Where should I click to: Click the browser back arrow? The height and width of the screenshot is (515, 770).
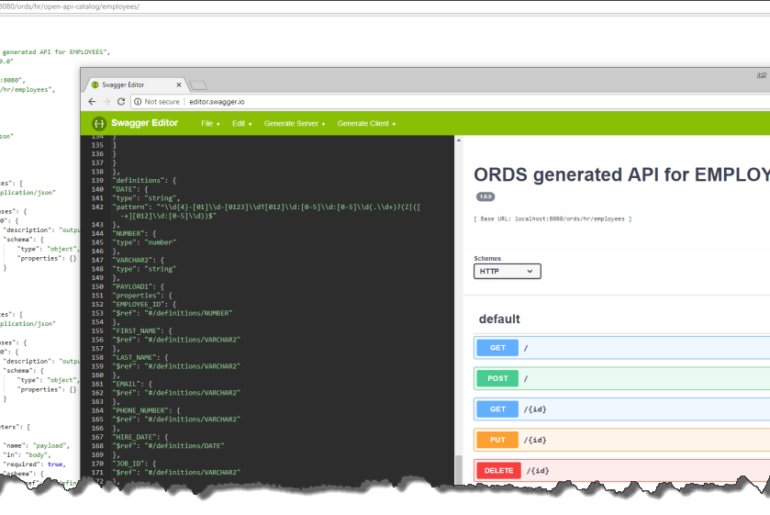click(92, 102)
